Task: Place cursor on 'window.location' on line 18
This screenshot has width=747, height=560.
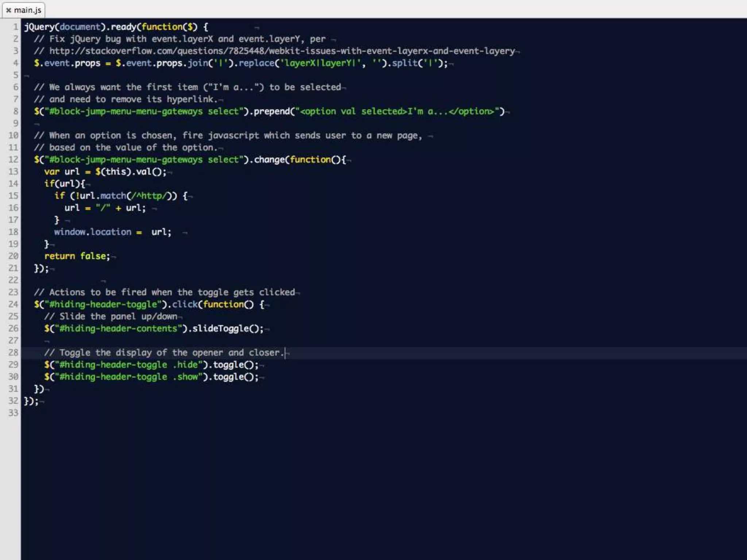Action: pos(93,232)
